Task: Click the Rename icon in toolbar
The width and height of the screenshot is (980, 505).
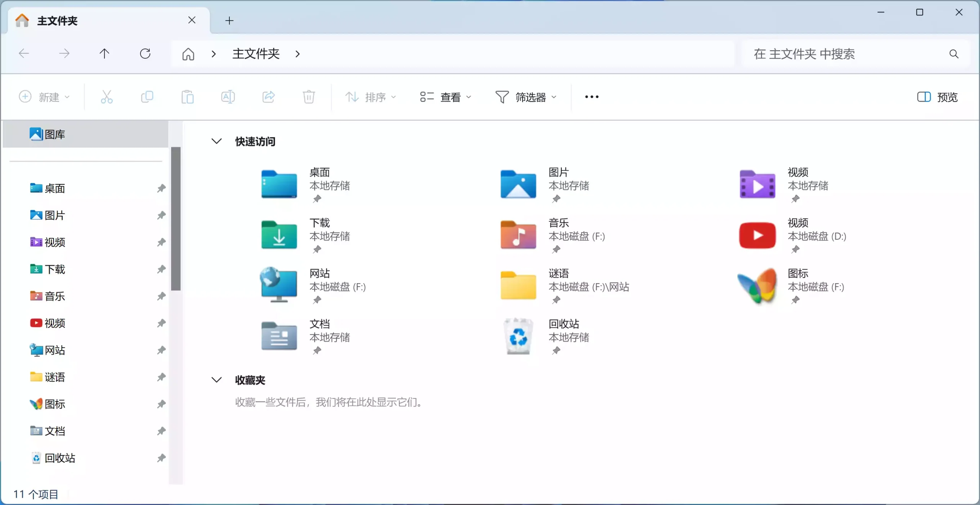Action: 228,97
